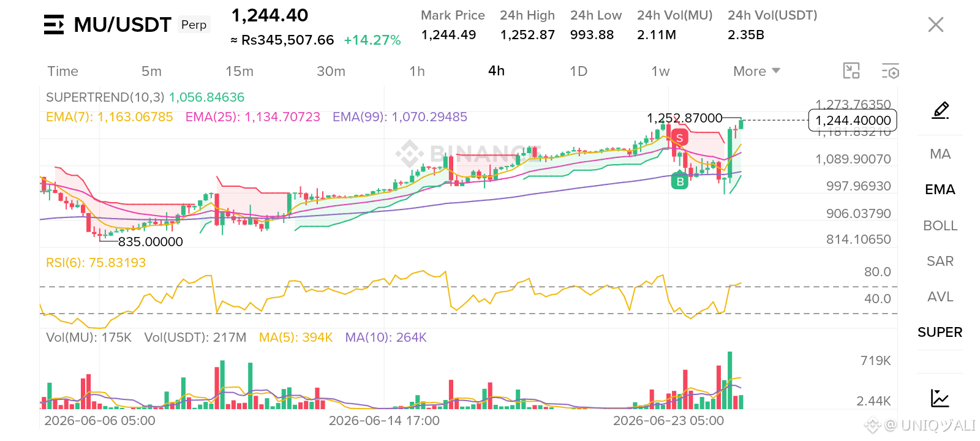
Task: Click the EMA(25) legend value
Action: click(x=253, y=117)
